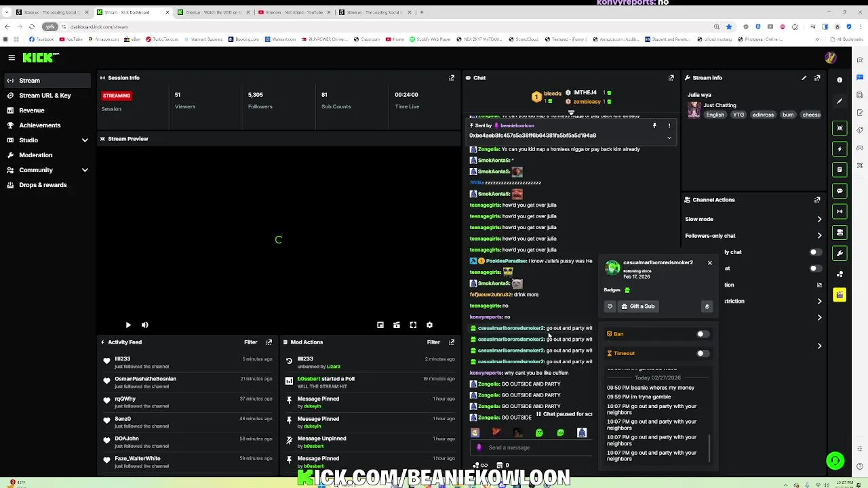Screen dimensions: 868x488
Task: Reload the browser page
Action: click(31, 26)
